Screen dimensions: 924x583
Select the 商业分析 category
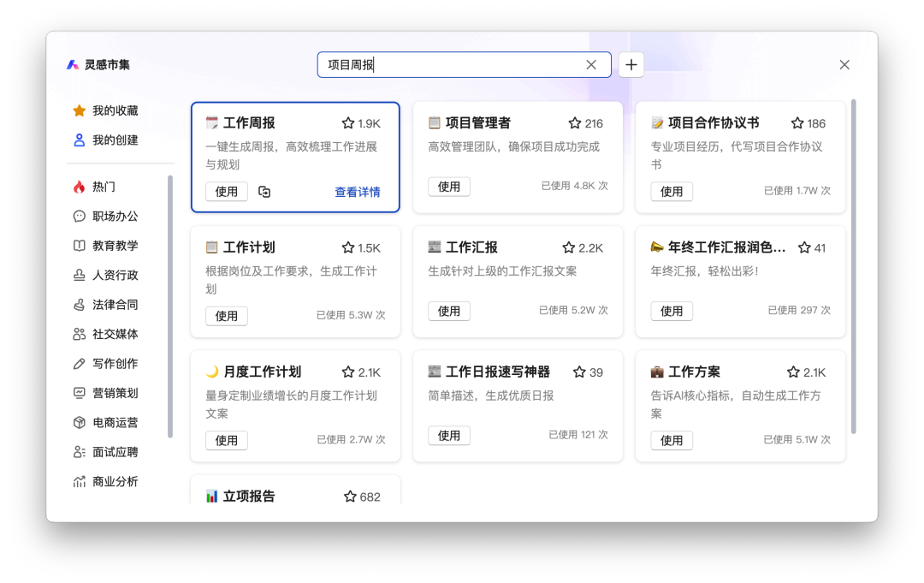[105, 482]
